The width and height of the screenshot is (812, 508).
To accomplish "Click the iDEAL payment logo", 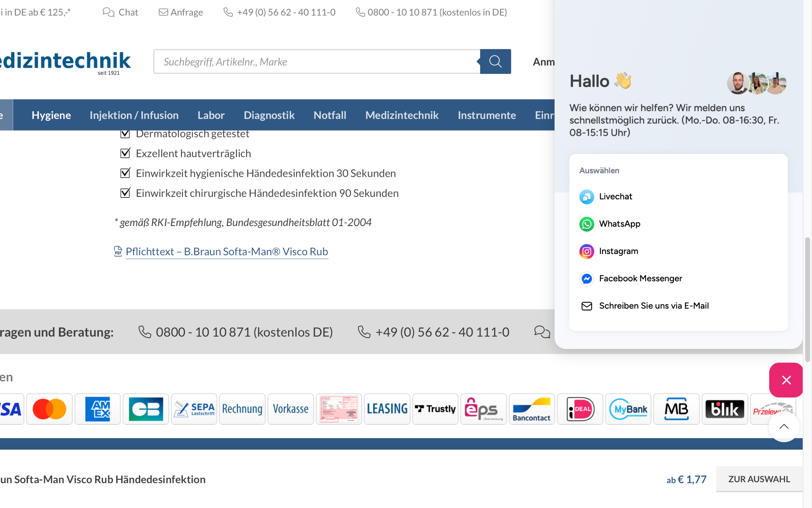I will tap(580, 409).
